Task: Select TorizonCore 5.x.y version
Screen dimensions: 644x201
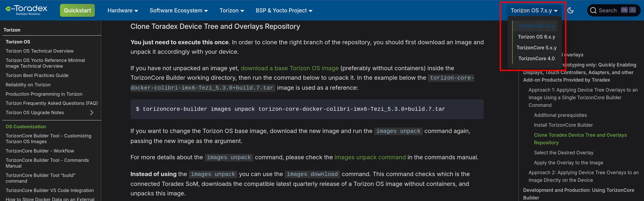Action: coord(536,48)
